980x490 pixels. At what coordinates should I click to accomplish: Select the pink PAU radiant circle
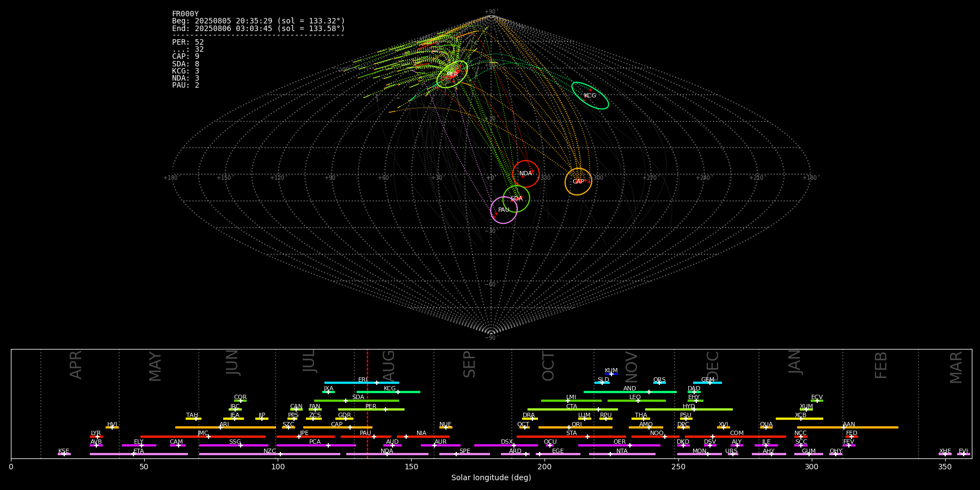[x=504, y=210]
